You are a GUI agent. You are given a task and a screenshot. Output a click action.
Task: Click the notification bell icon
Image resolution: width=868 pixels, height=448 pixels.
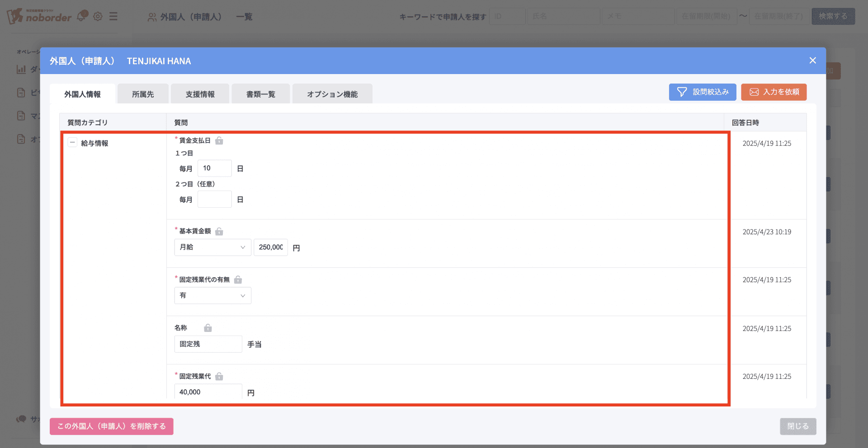pyautogui.click(x=82, y=16)
